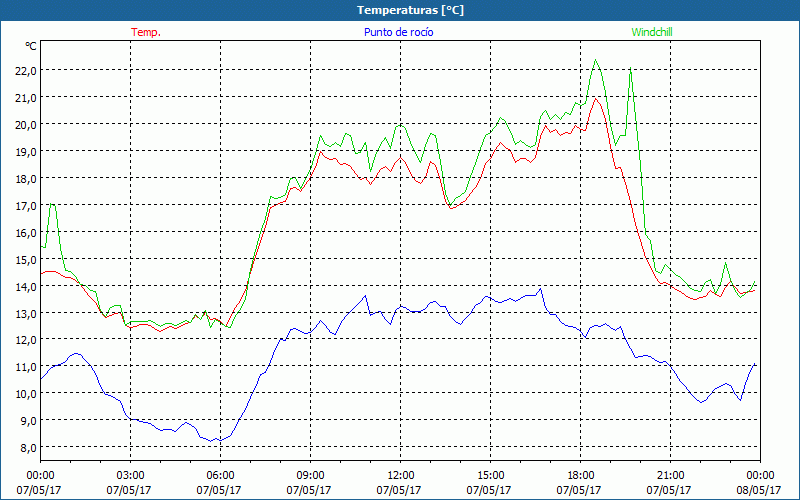Click the highest peak of the green Windchill line
This screenshot has width=800, height=500.
coord(596,60)
